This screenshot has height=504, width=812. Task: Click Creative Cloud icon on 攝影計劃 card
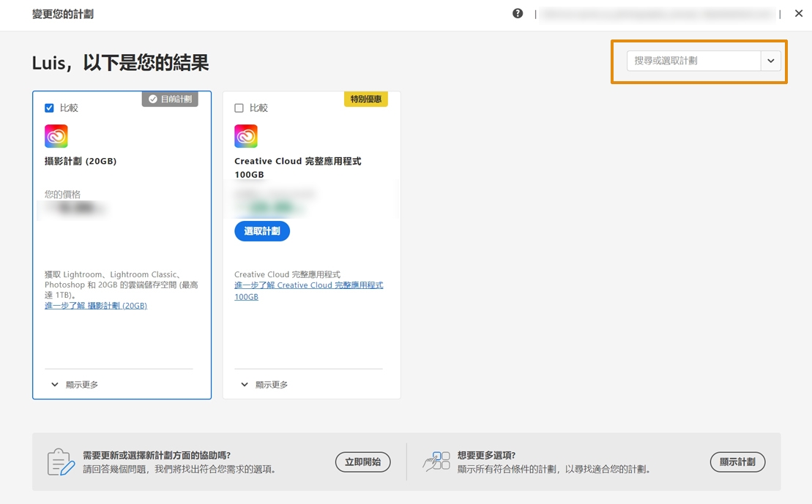pyautogui.click(x=56, y=136)
